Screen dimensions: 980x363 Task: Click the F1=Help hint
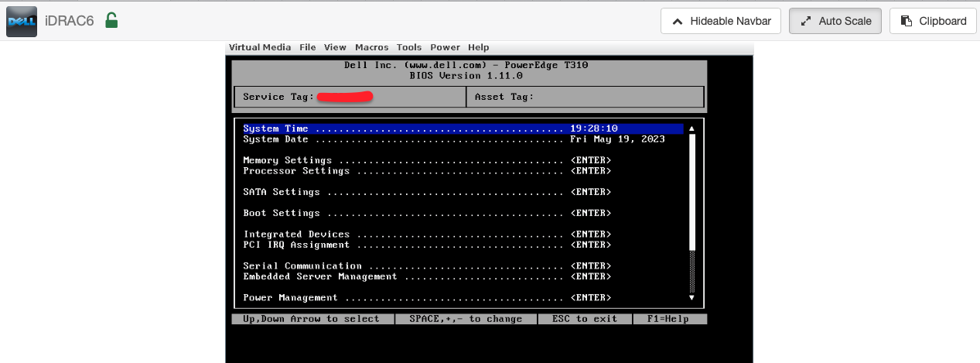tap(668, 319)
